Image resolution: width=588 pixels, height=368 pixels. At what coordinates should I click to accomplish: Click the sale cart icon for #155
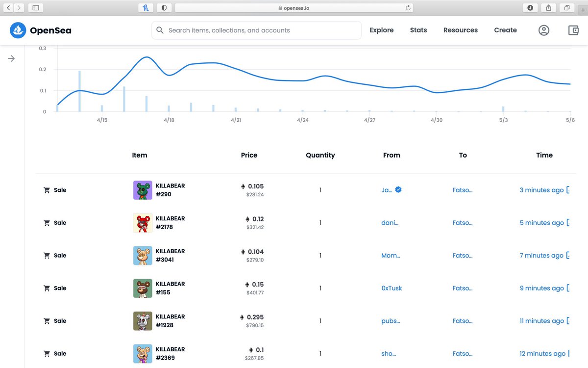pyautogui.click(x=47, y=288)
